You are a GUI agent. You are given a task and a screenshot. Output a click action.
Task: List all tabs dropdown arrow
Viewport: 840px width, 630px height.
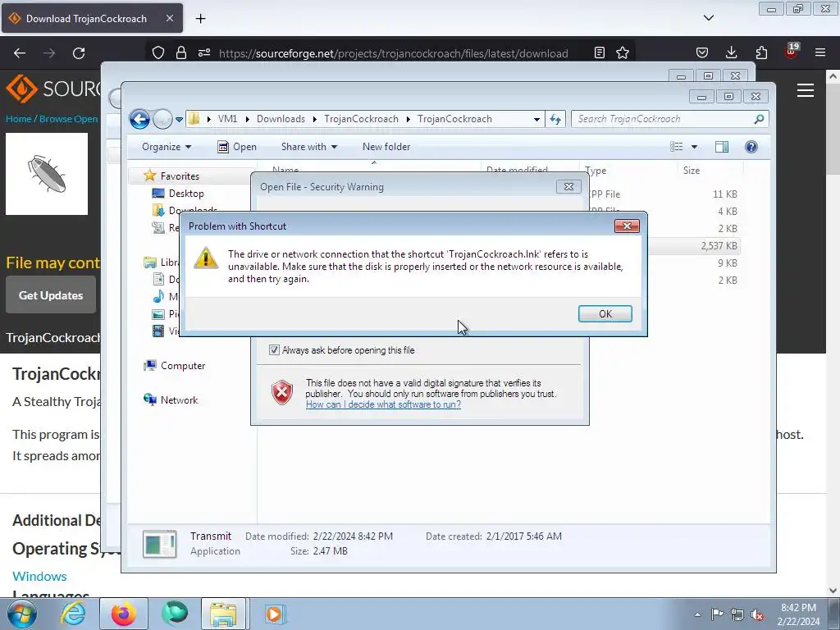(x=709, y=18)
